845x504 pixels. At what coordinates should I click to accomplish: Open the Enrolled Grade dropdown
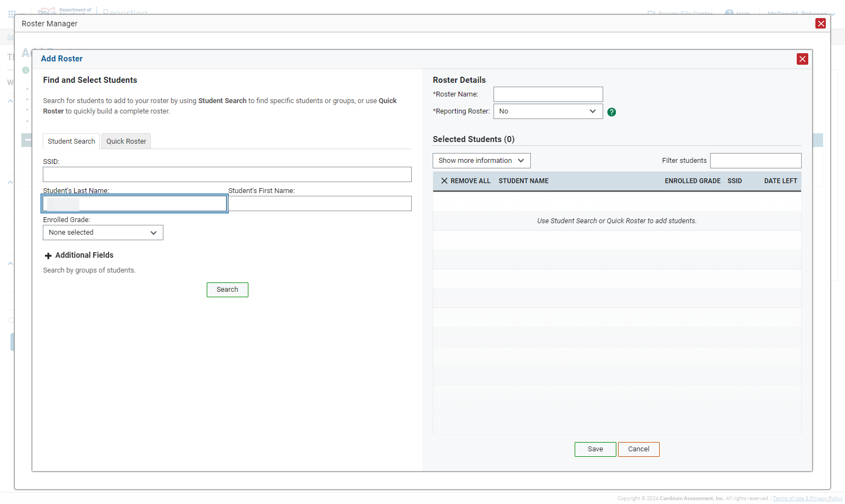(103, 233)
